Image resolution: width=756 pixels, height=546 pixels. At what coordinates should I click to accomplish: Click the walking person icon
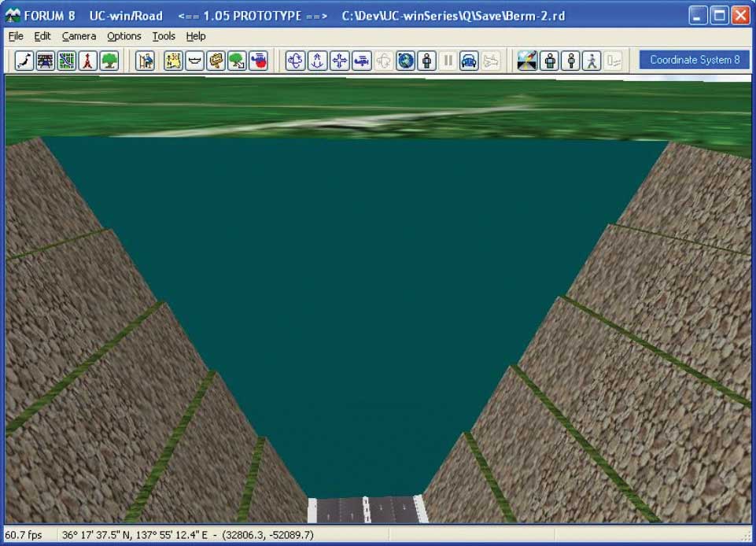(x=592, y=61)
